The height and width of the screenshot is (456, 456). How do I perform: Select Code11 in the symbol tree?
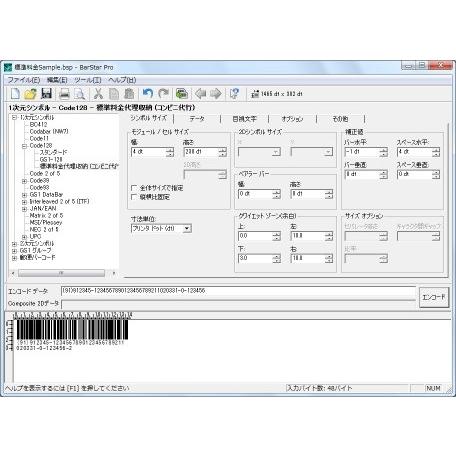[39, 138]
